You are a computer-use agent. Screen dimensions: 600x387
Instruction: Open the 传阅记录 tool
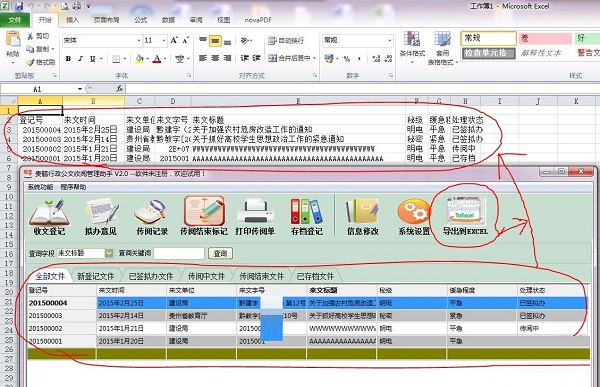(152, 216)
